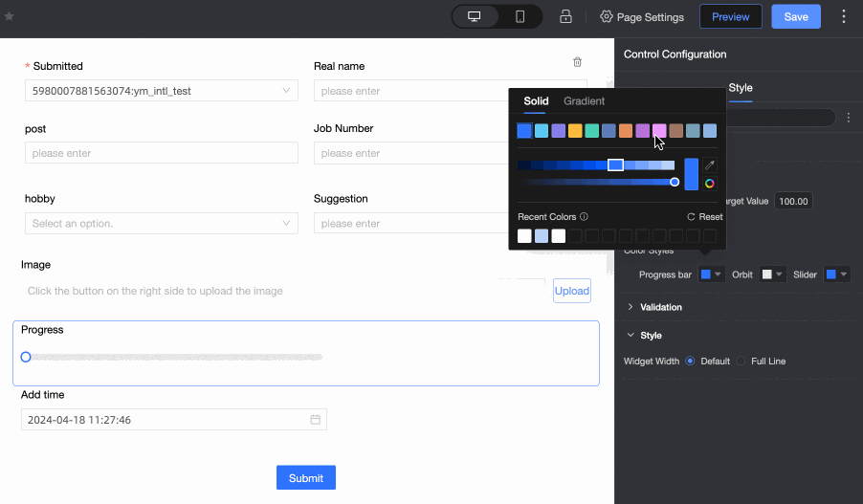Open calendar in Add time field
Screen dimensions: 863x504
click(x=316, y=420)
